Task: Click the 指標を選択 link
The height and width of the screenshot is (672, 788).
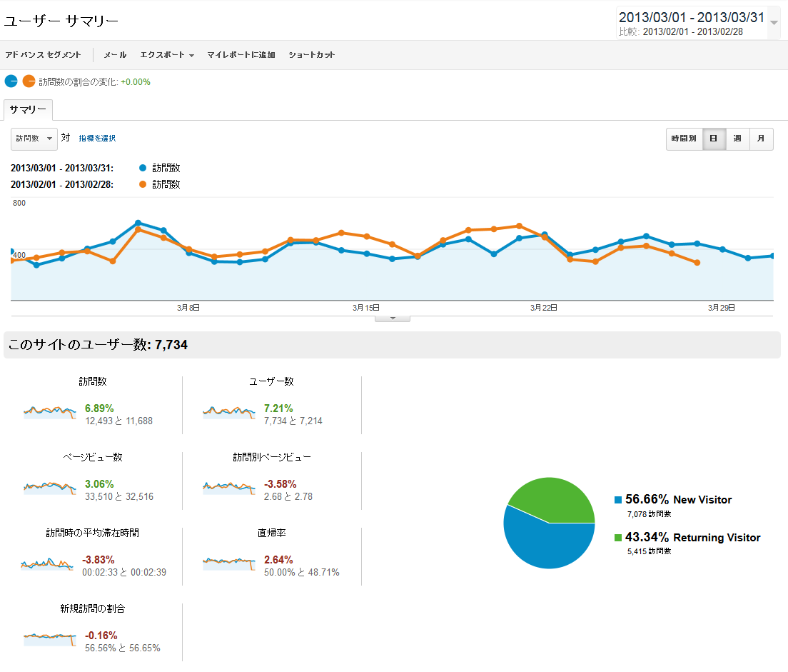Action: pyautogui.click(x=97, y=139)
